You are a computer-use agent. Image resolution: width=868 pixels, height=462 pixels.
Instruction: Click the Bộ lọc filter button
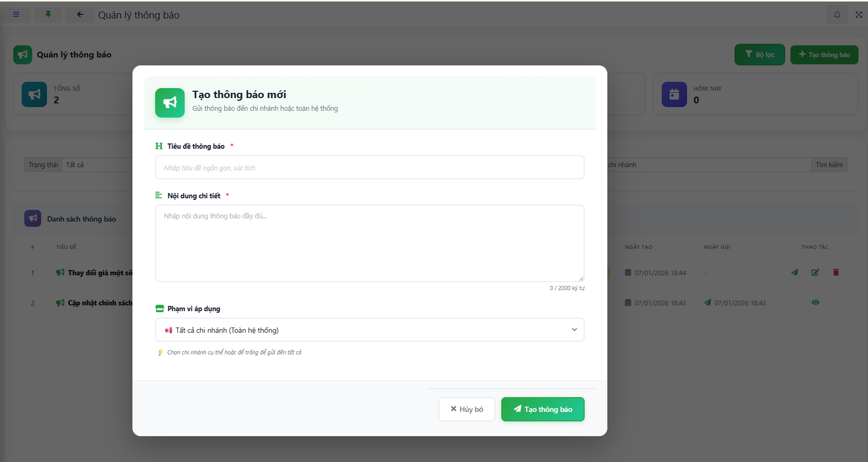[x=759, y=54]
